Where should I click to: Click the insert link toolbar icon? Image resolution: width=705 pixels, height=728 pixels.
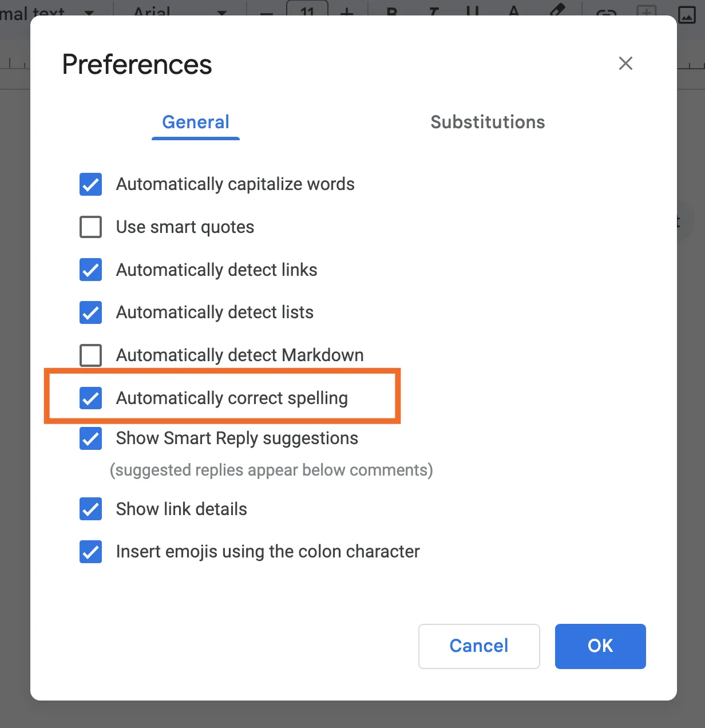click(x=606, y=12)
